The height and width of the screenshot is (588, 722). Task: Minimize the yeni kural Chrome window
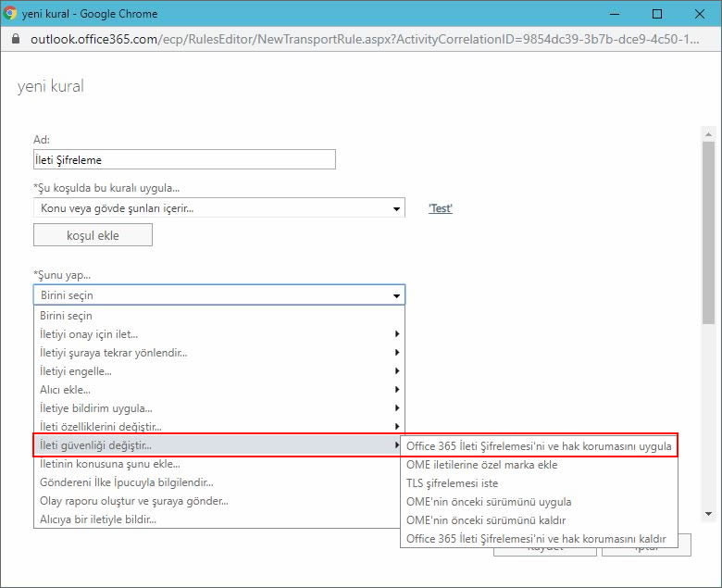(x=615, y=14)
